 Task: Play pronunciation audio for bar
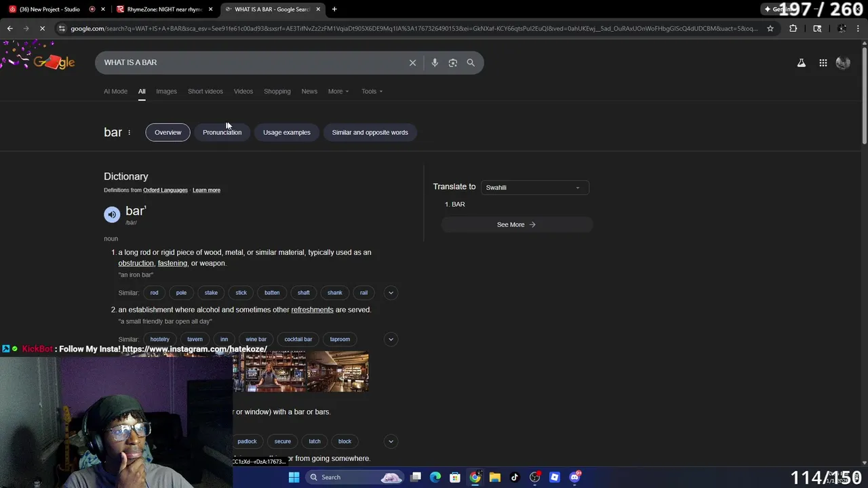112,214
